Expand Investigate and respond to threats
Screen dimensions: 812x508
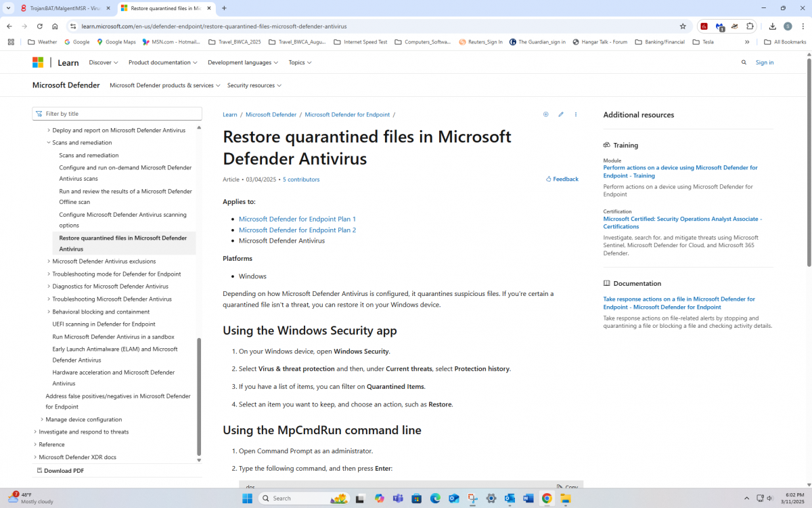[x=35, y=432]
